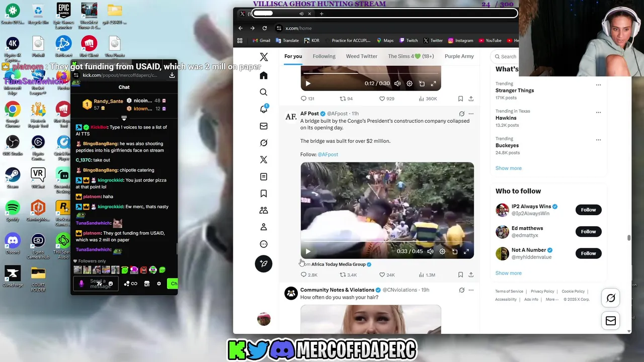Open Kick chat settings gear
Screen dimensions: 644x362
click(159, 284)
